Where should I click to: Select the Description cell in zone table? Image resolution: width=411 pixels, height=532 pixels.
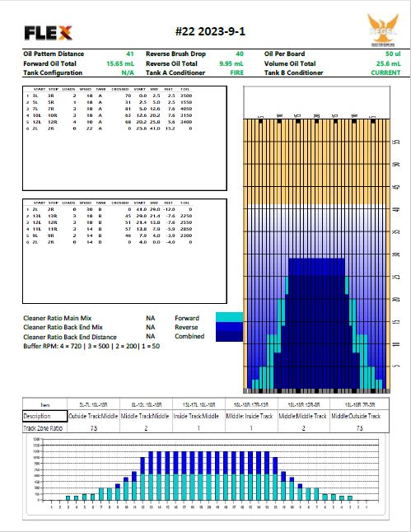point(44,416)
